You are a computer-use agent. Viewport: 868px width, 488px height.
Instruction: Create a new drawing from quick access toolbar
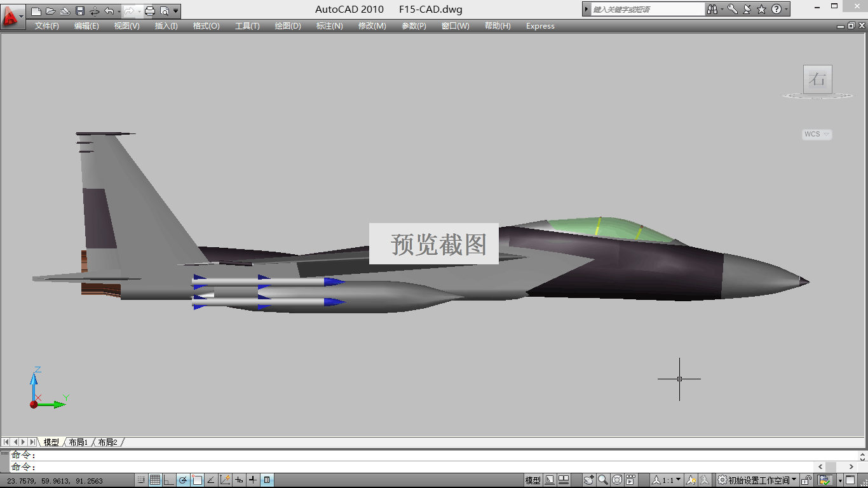[x=36, y=11]
